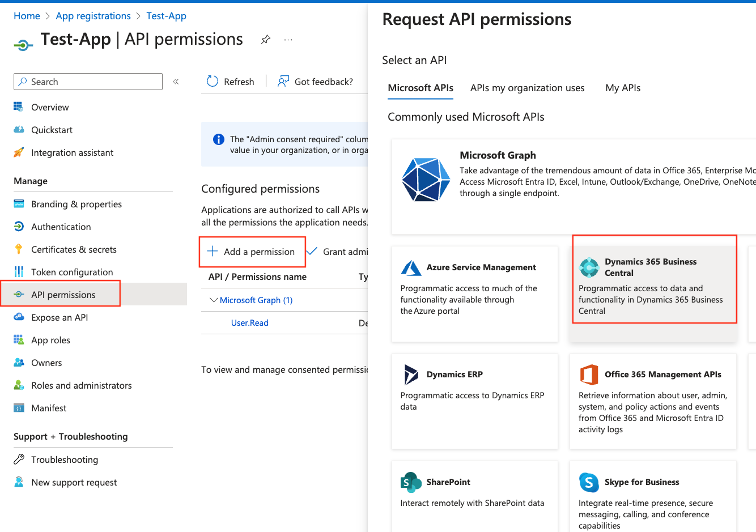756x532 pixels.
Task: Select the SharePoint API card
Action: pyautogui.click(x=475, y=496)
